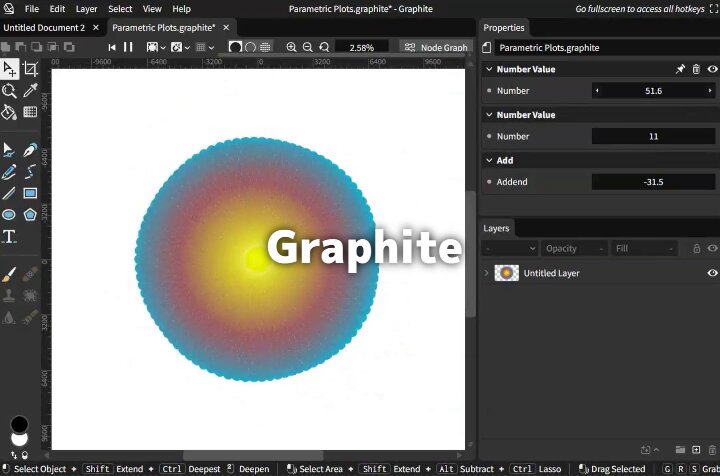Open the overlays options dropdown arrow
720x476 pixels.
163,48
